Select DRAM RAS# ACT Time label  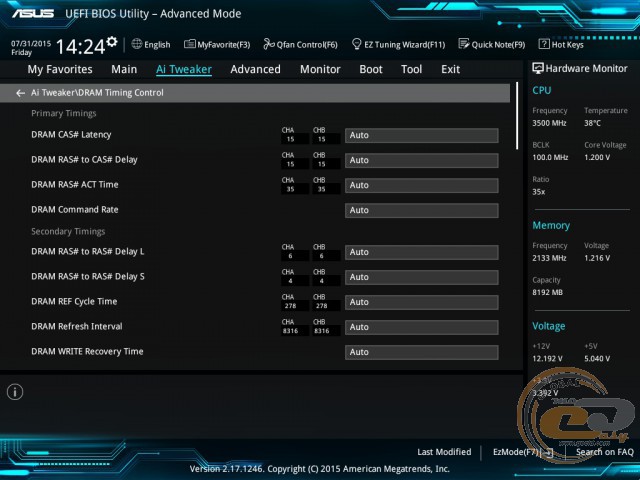(x=75, y=184)
